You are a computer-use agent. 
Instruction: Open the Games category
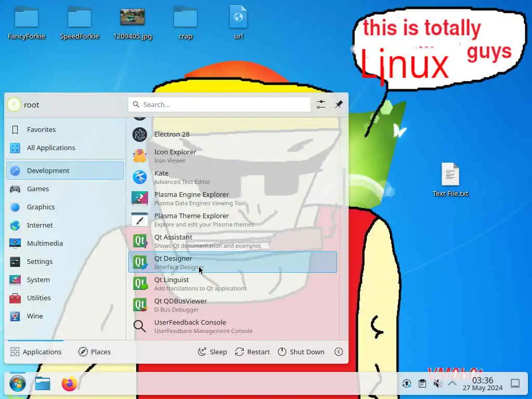(x=65, y=189)
